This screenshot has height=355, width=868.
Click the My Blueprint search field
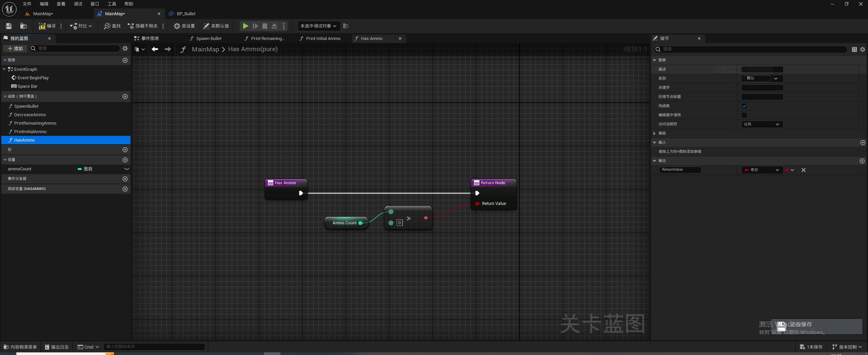tap(75, 49)
